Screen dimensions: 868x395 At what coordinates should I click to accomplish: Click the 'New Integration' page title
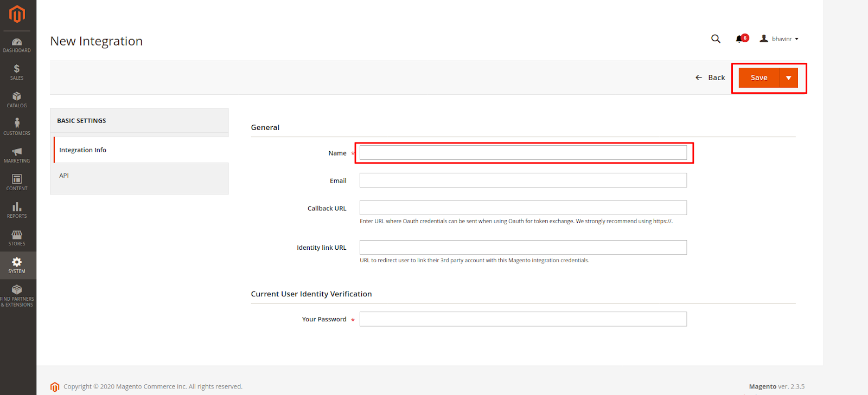tap(97, 41)
